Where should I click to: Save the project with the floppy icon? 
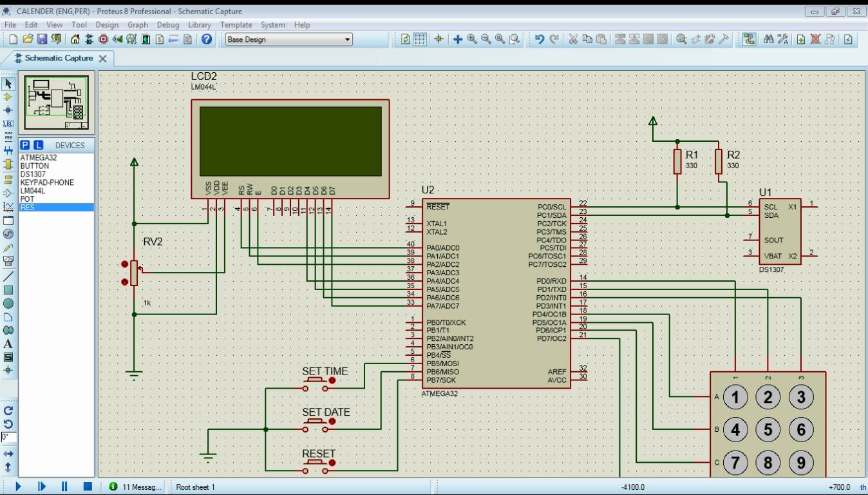(42, 39)
